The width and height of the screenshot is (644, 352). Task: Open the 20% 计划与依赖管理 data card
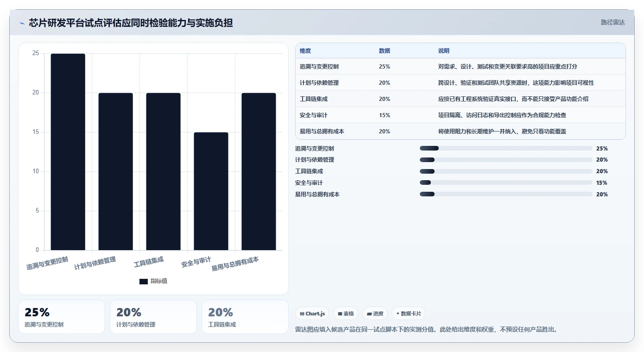point(153,317)
